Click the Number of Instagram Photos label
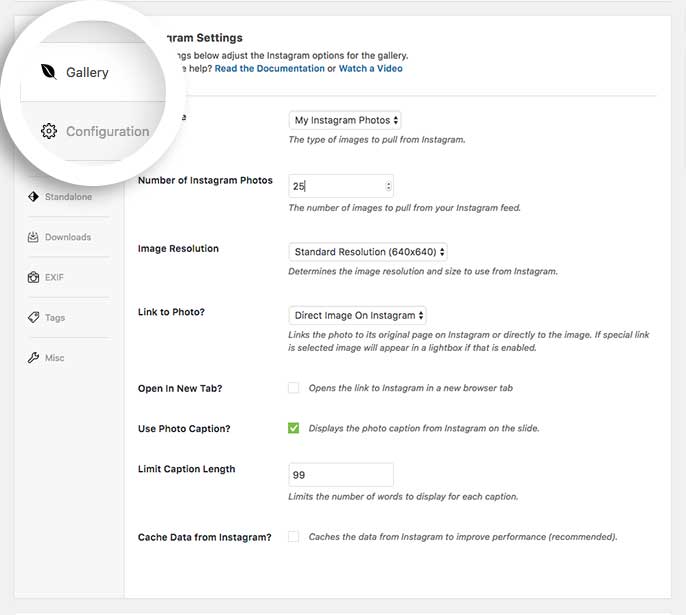The height and width of the screenshot is (615, 686). (x=205, y=180)
